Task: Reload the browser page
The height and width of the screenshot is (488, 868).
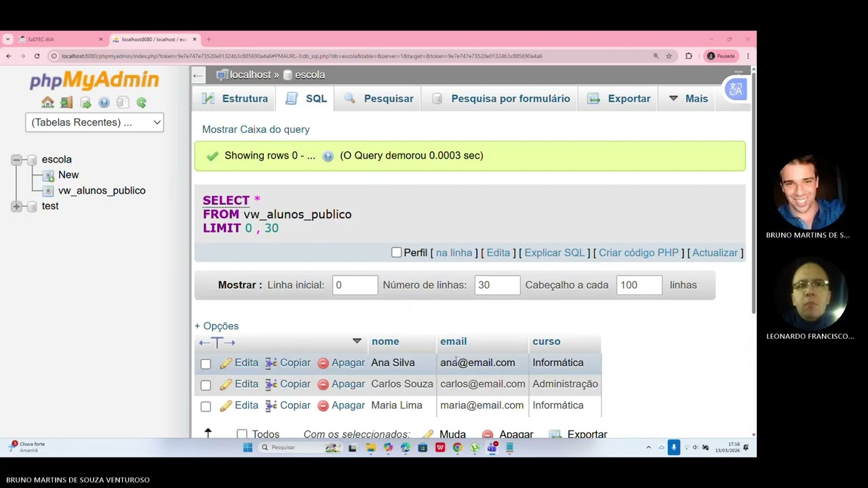Action: click(37, 56)
